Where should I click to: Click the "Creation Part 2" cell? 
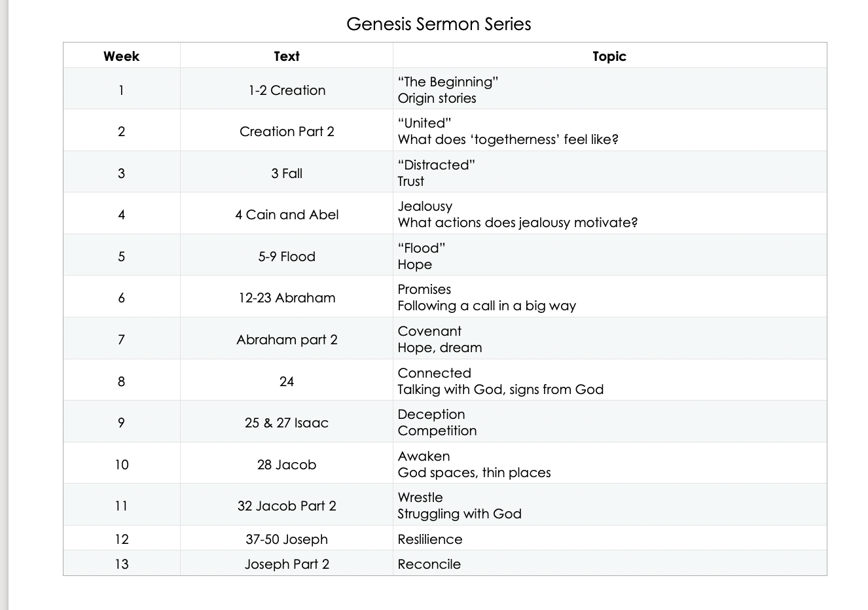coord(287,132)
